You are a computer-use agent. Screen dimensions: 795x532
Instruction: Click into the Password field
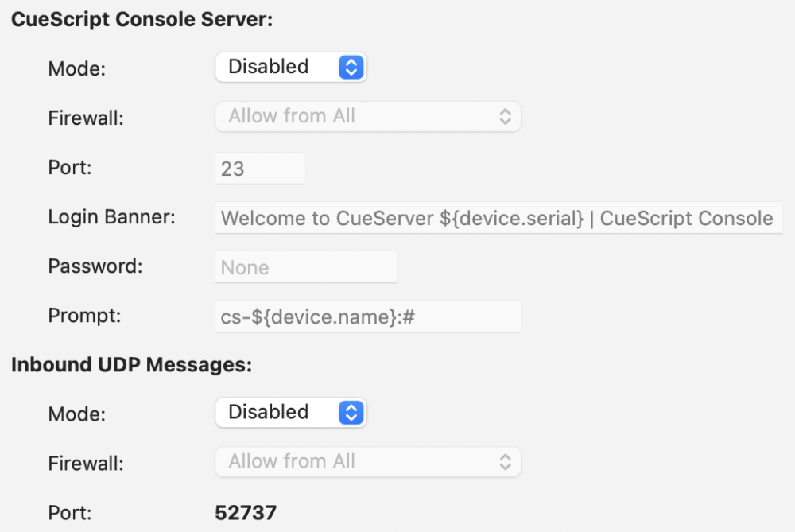306,267
